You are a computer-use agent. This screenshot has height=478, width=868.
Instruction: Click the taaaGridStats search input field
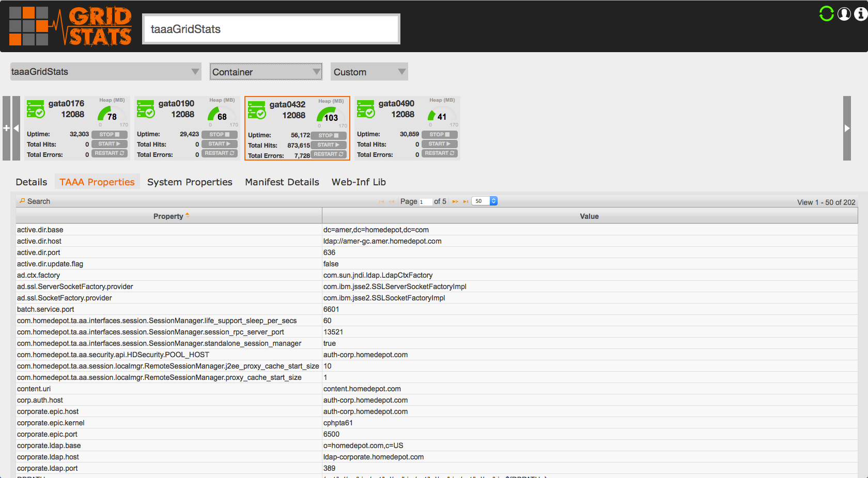271,29
